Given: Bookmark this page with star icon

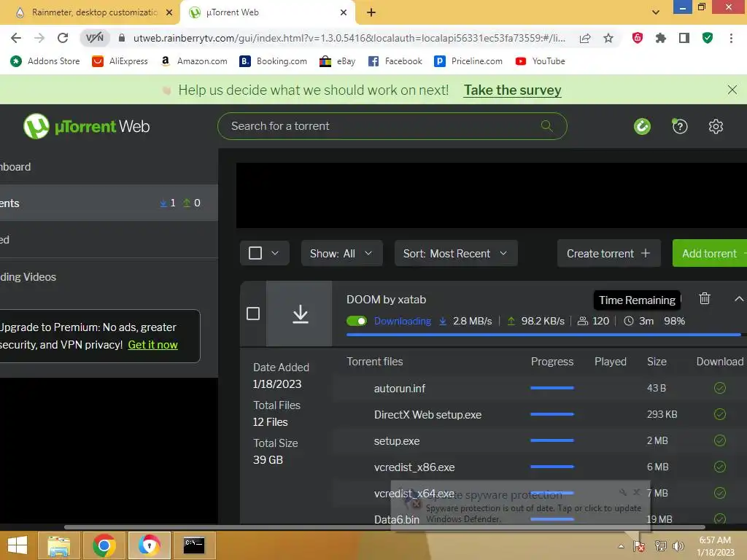Looking at the screenshot, I should [608, 38].
